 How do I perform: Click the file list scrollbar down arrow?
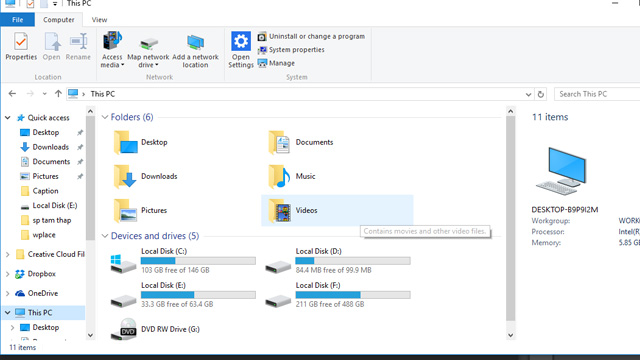511,335
